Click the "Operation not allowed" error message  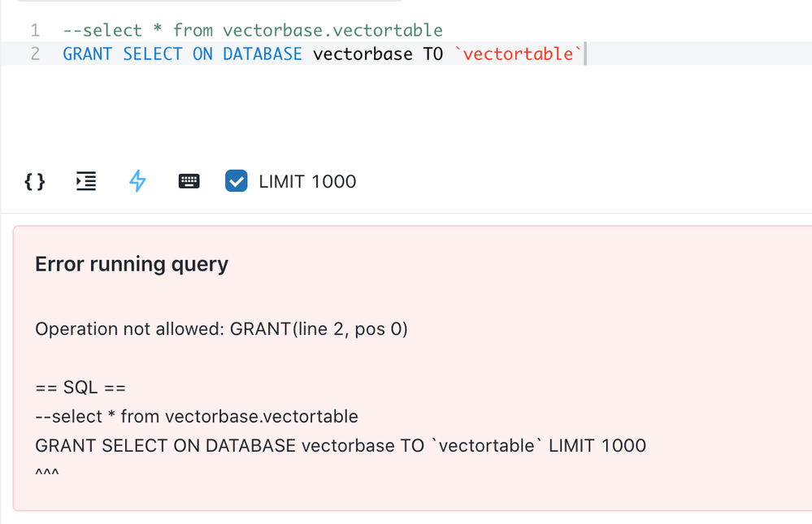tap(221, 329)
